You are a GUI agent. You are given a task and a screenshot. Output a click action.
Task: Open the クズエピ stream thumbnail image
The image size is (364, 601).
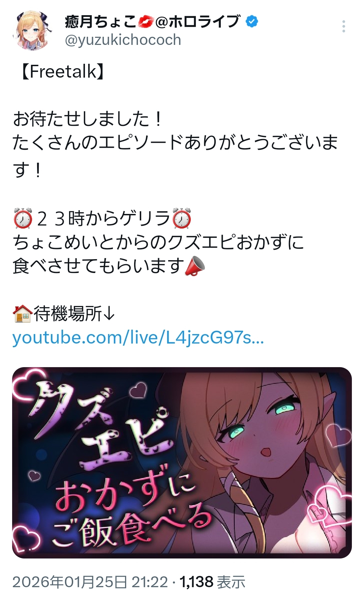point(182,463)
